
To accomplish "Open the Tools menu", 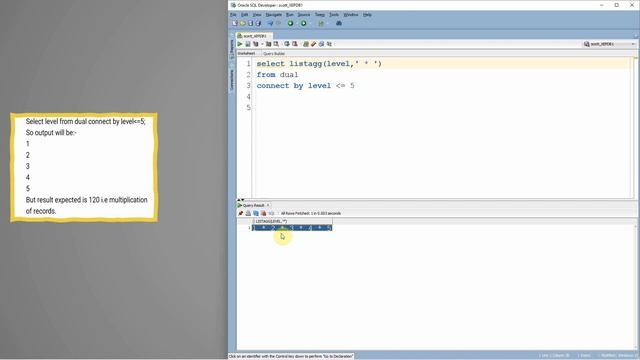I will coord(334,15).
